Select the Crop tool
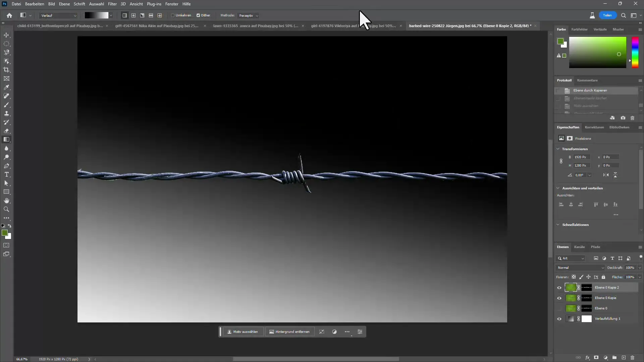 click(x=6, y=70)
